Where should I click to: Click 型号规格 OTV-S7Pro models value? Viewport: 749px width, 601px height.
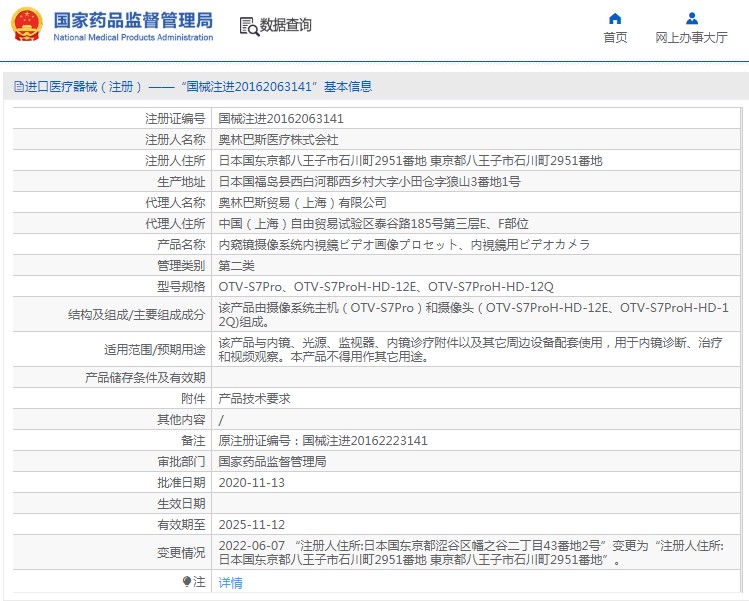click(386, 287)
